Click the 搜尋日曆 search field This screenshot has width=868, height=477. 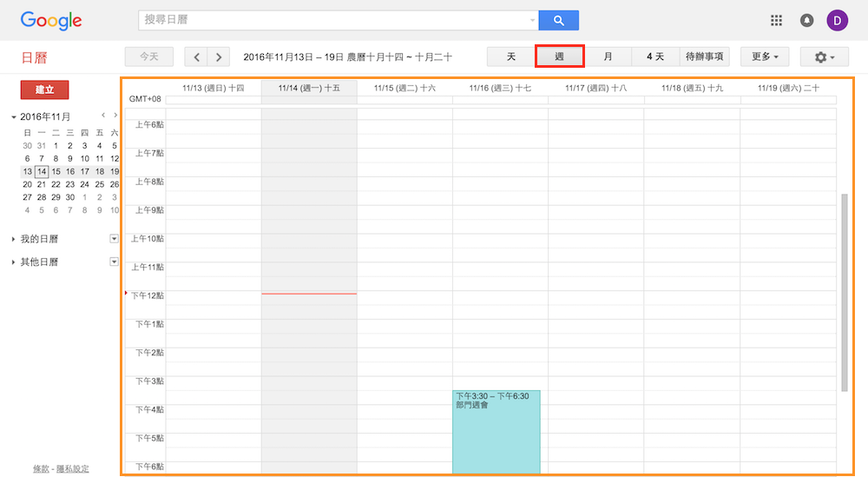334,20
